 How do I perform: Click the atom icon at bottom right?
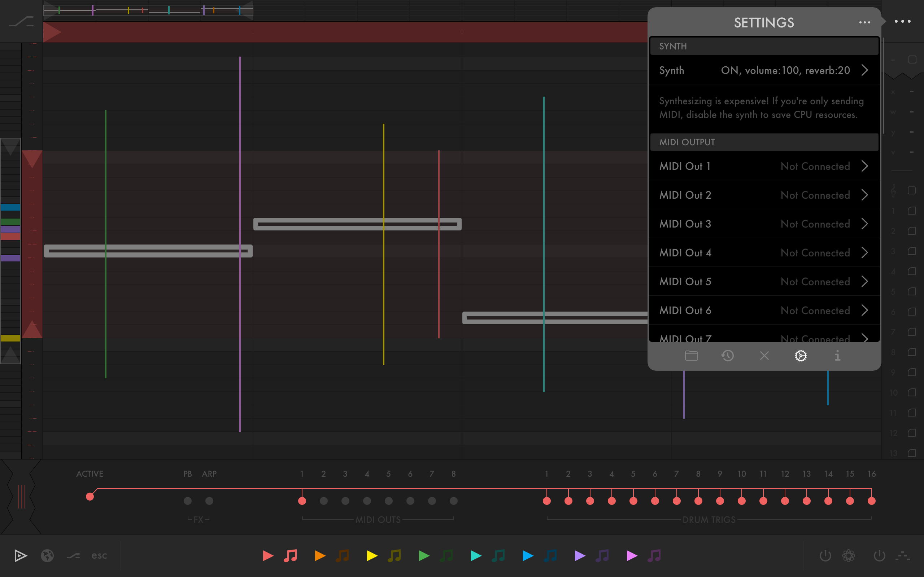pos(849,556)
